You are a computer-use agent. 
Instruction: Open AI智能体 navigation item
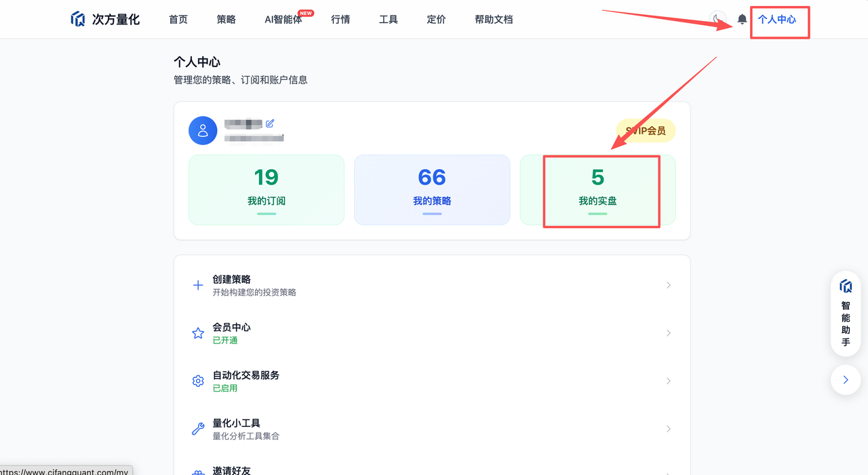[283, 20]
